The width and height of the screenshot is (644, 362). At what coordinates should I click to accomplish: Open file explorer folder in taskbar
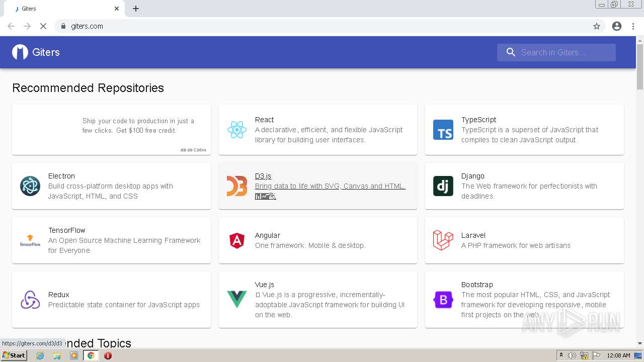pos(57,355)
